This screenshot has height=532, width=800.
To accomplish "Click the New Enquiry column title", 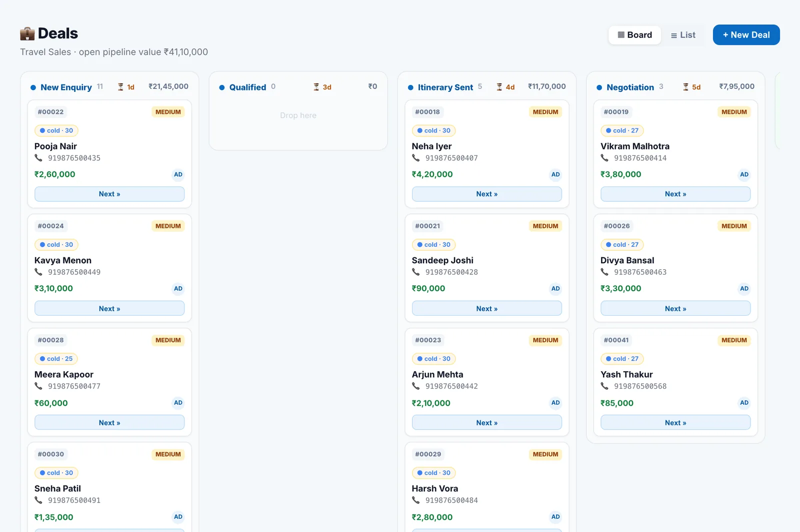I will 66,87.
